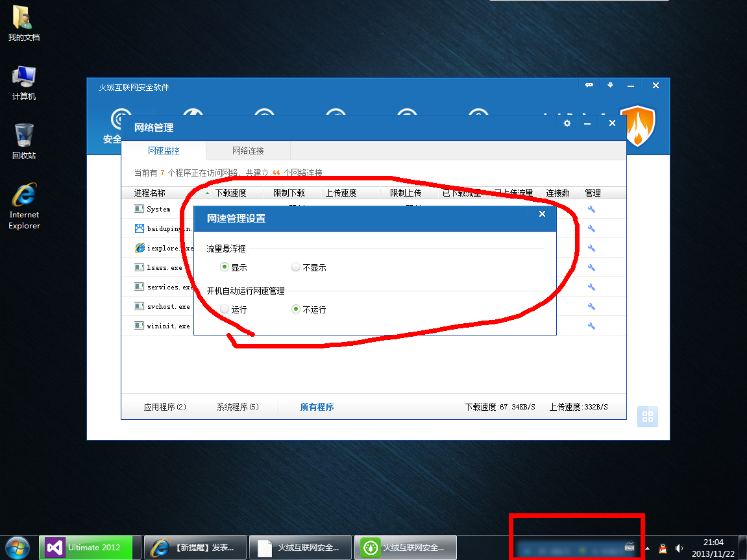747x560 pixels.
Task: Click the wrench icon in the wininit.exe row
Action: tap(591, 326)
